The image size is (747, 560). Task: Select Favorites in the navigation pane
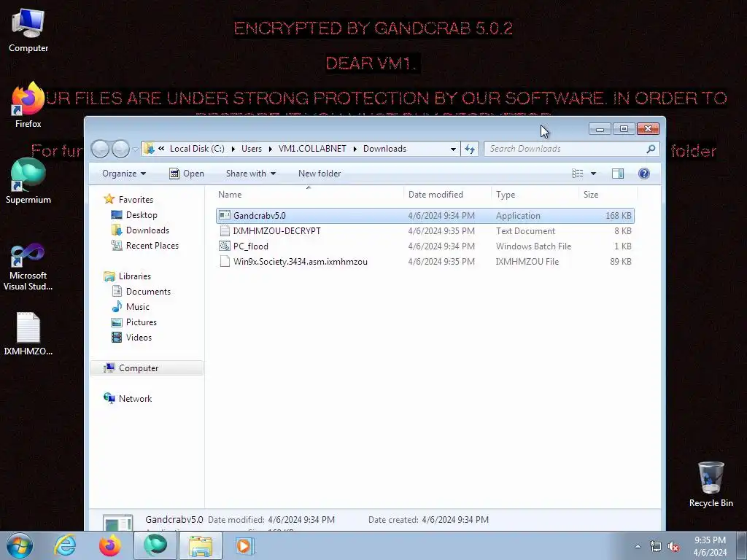(x=136, y=200)
